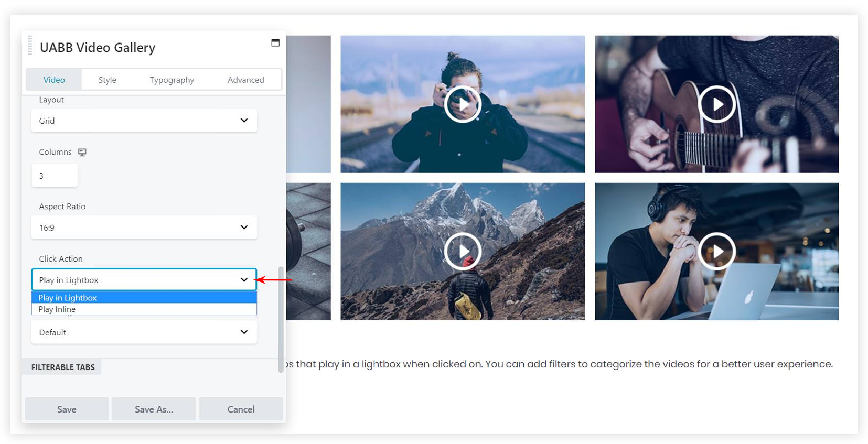This screenshot has width=868, height=444.
Task: Select Play in Lightbox from list
Action: 68,298
